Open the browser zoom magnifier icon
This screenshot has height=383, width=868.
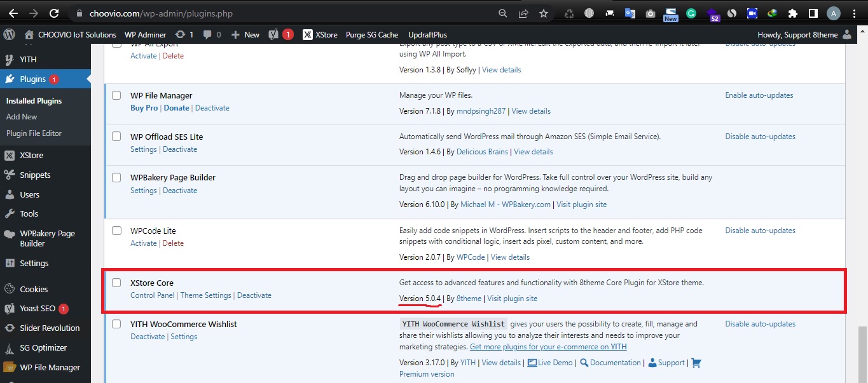coord(503,13)
